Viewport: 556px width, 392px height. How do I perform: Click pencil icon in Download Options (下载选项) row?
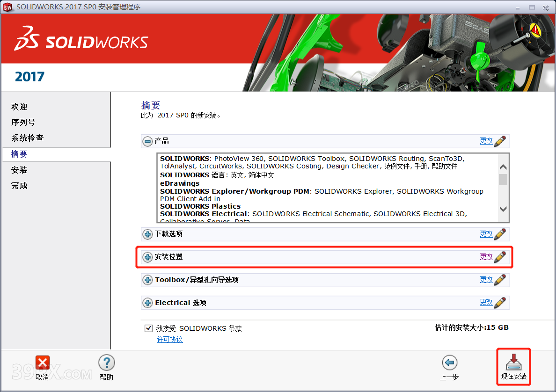pyautogui.click(x=500, y=234)
